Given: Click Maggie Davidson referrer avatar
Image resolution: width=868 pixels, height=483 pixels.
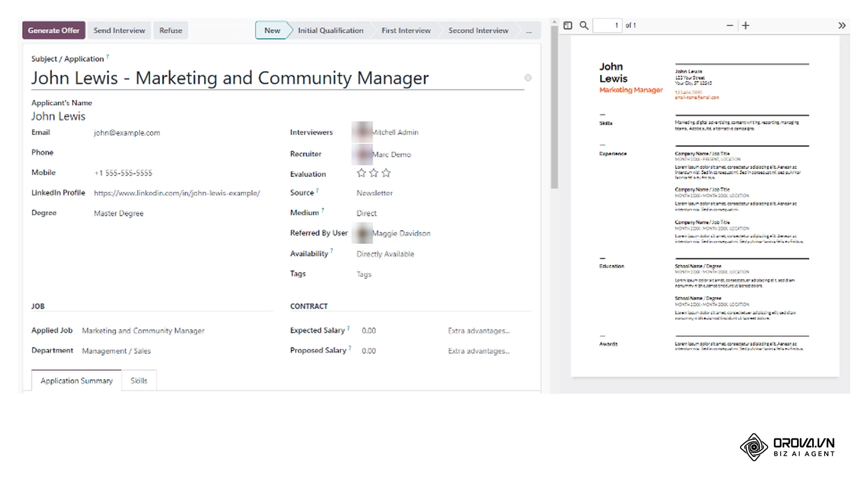Looking at the screenshot, I should coord(362,233).
